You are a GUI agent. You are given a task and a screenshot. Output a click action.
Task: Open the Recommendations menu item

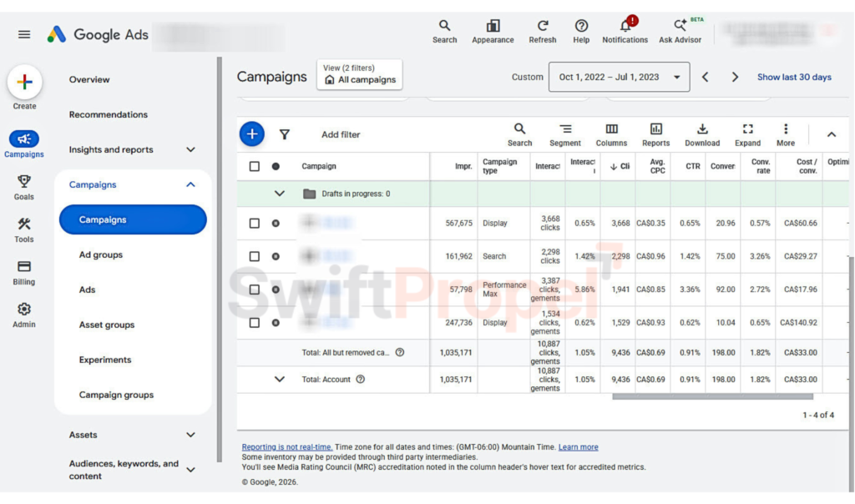(108, 114)
